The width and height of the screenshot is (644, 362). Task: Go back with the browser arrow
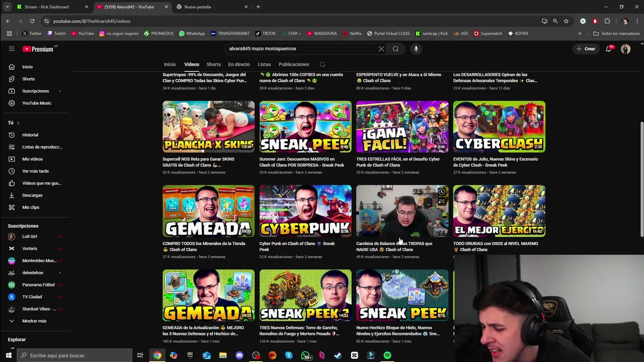pos(8,21)
